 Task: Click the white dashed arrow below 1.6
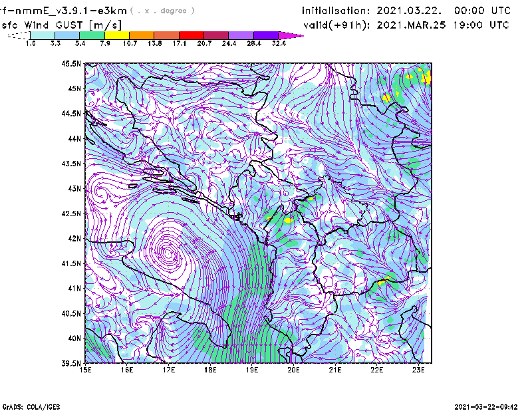(19, 35)
